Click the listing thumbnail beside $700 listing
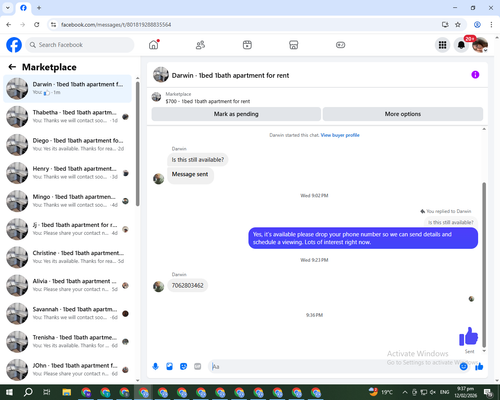This screenshot has height=400, width=500. 156,97
